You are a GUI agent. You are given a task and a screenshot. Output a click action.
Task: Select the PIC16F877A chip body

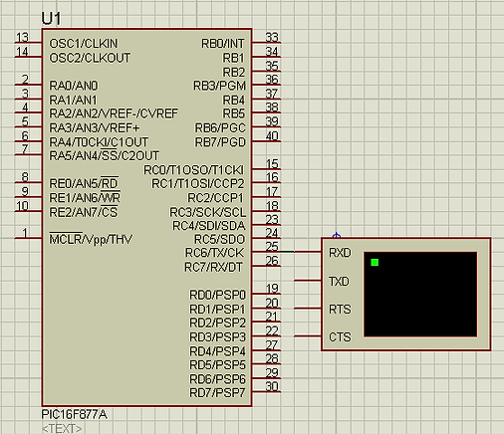pos(146,217)
